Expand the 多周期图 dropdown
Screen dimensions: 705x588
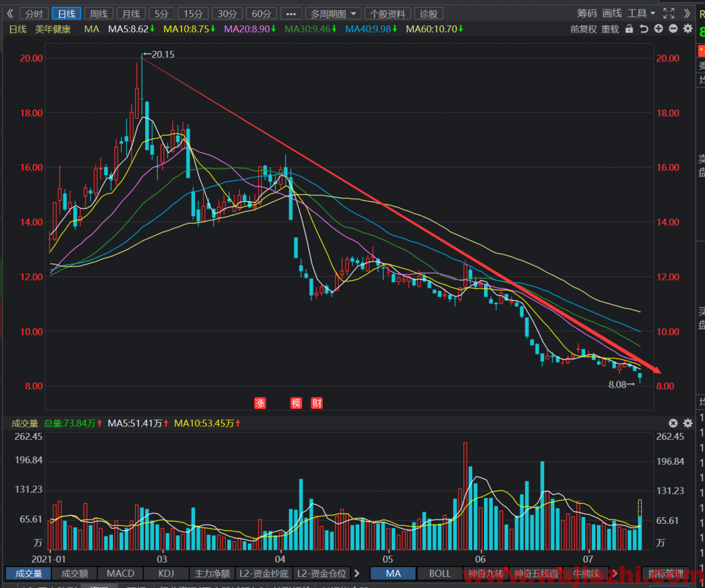tap(333, 14)
